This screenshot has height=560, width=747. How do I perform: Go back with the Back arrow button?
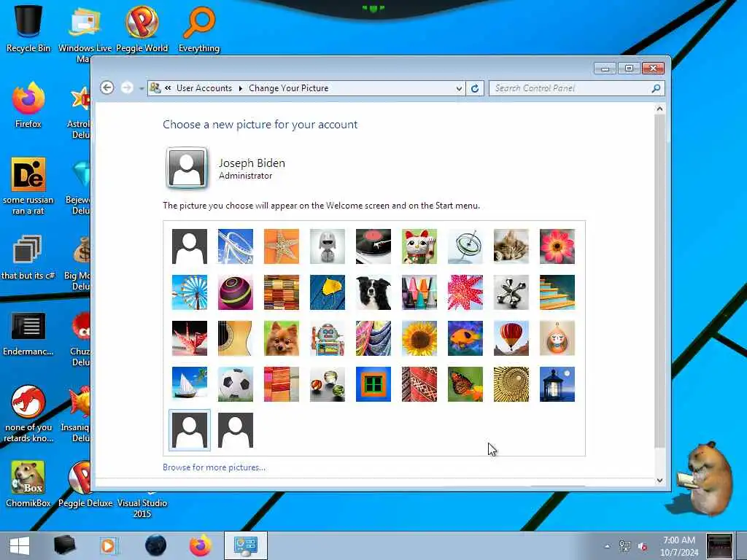[107, 88]
